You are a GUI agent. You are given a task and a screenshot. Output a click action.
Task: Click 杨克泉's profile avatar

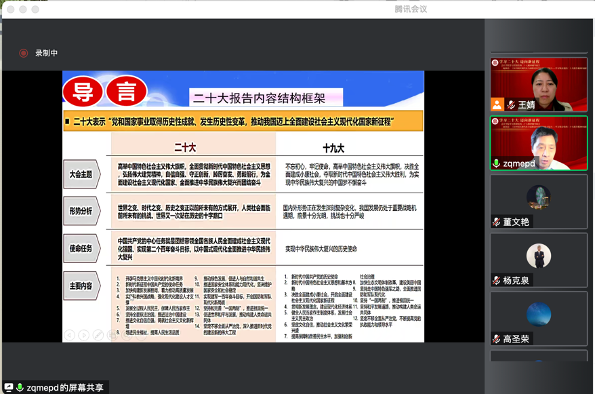(x=538, y=256)
